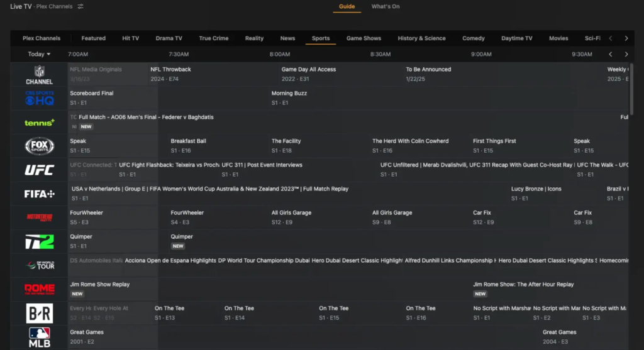The height and width of the screenshot is (350, 644).
Task: Open First Things First program
Action: coord(521,146)
